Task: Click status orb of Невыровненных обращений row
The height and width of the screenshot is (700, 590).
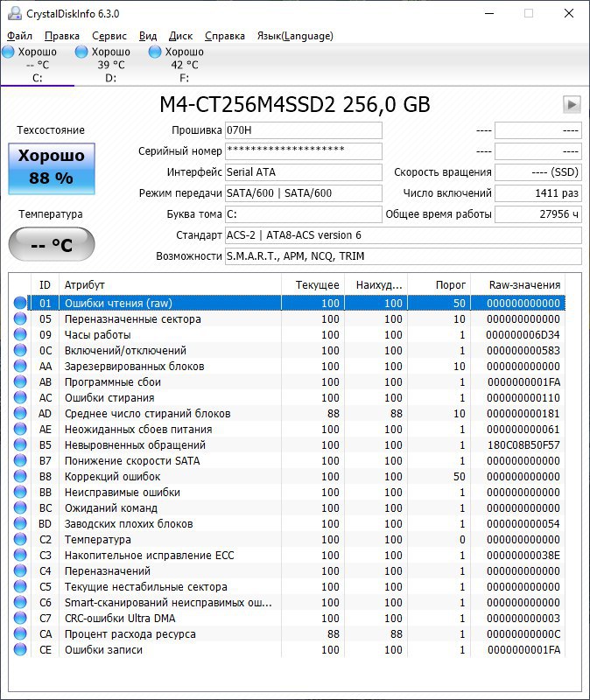Action: pyautogui.click(x=20, y=444)
